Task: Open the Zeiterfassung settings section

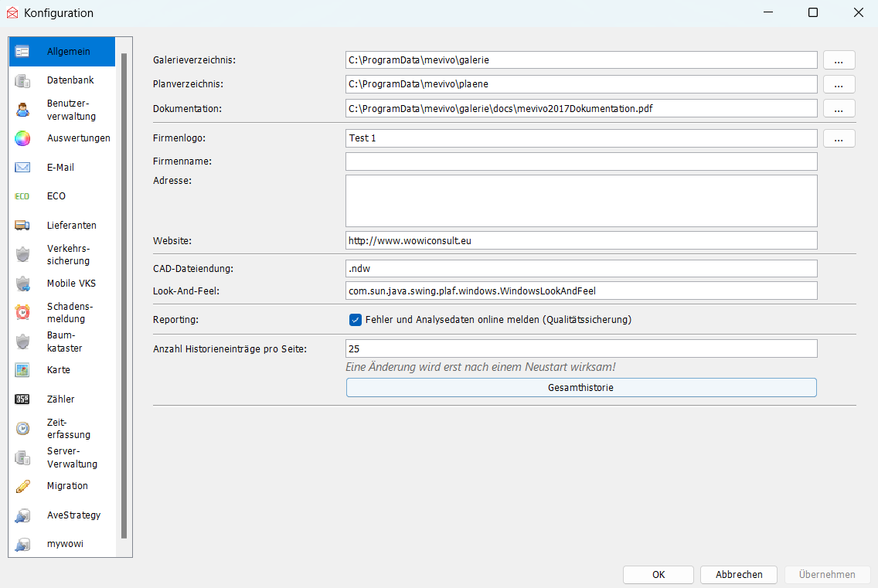Action: (68, 429)
